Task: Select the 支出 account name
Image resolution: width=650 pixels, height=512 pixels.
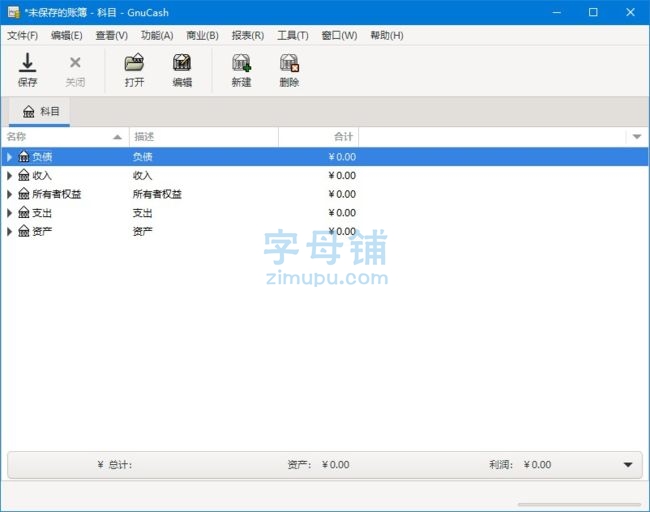Action: click(x=42, y=213)
